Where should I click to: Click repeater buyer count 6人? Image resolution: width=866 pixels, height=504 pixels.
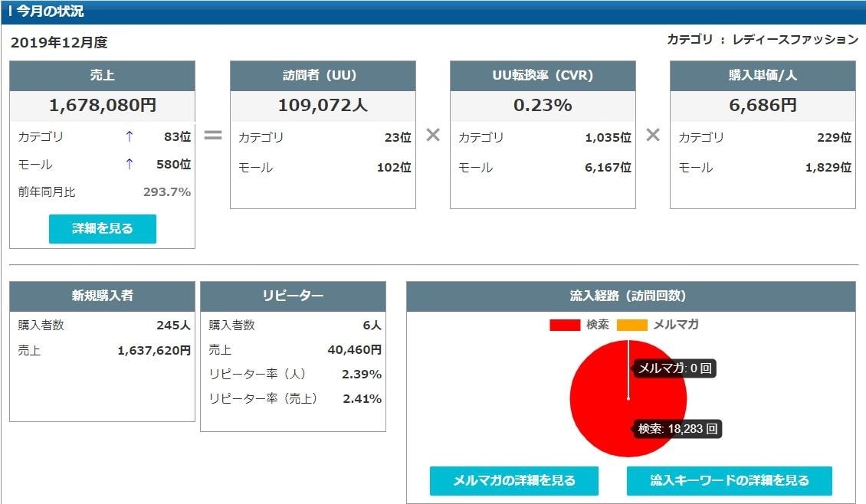click(x=372, y=325)
